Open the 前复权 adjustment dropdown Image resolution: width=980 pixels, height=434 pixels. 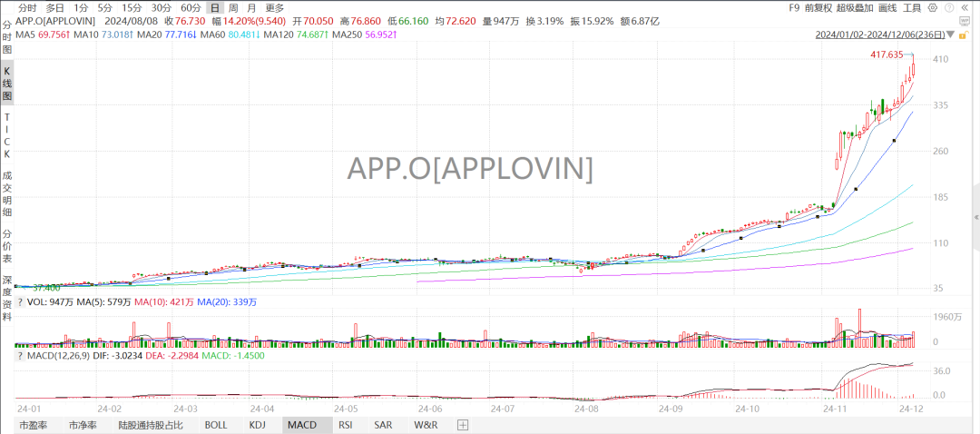[818, 8]
